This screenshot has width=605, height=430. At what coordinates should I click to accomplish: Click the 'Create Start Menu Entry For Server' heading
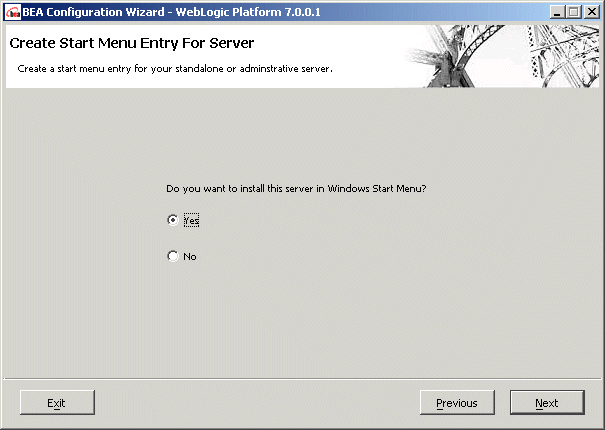click(x=132, y=43)
